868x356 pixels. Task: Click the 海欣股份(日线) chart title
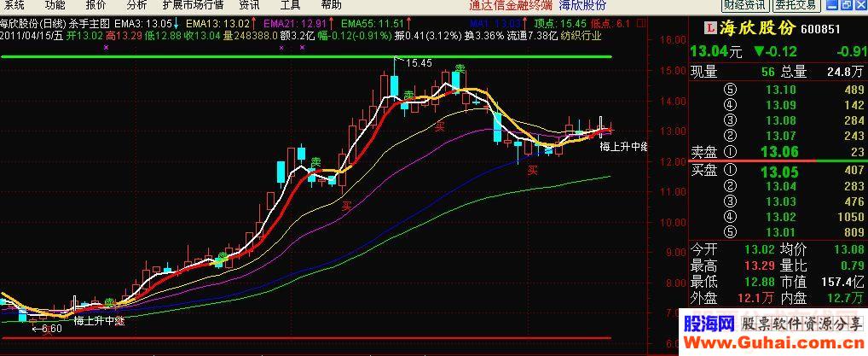[31, 23]
